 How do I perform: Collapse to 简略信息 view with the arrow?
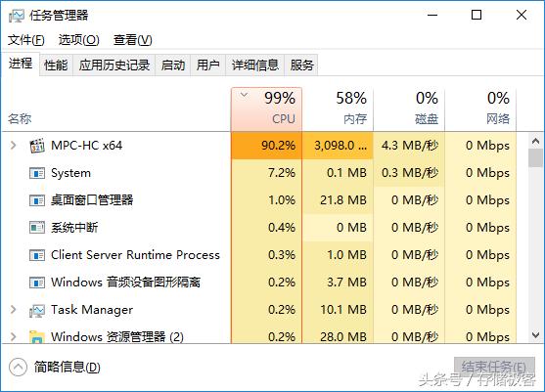tap(18, 367)
